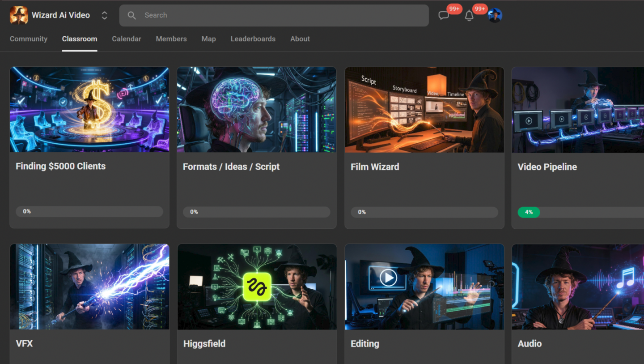The width and height of the screenshot is (644, 364).
Task: Click the Finding $5000 Clients title
Action: point(61,166)
